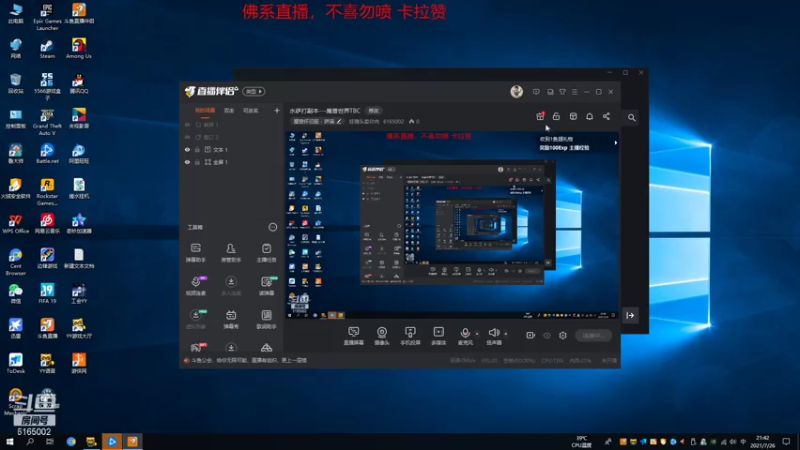
Task: Click 修改 button beside stream title
Action: [x=374, y=111]
